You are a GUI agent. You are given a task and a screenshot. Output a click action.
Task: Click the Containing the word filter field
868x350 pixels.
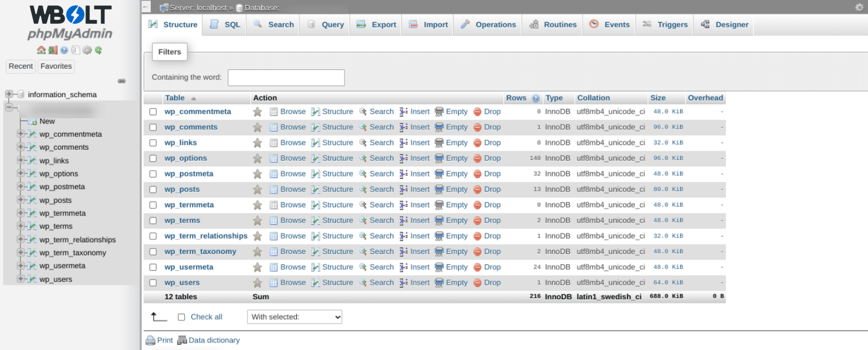286,77
